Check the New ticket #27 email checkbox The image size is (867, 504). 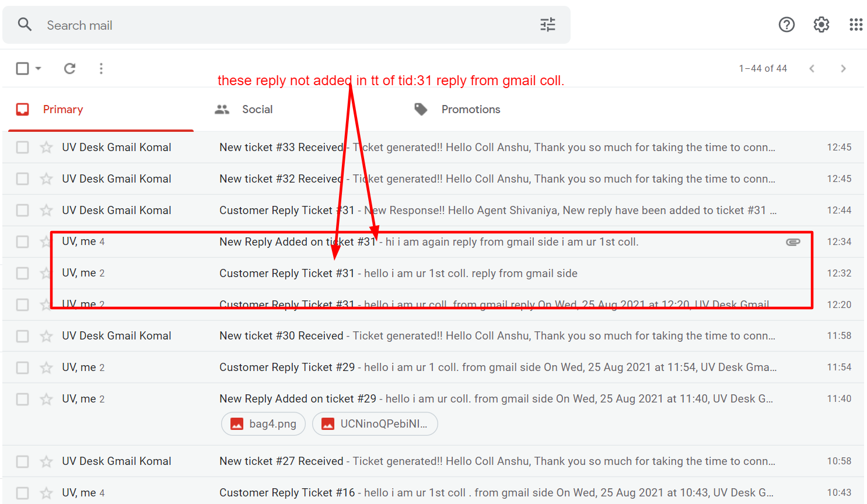pos(22,461)
